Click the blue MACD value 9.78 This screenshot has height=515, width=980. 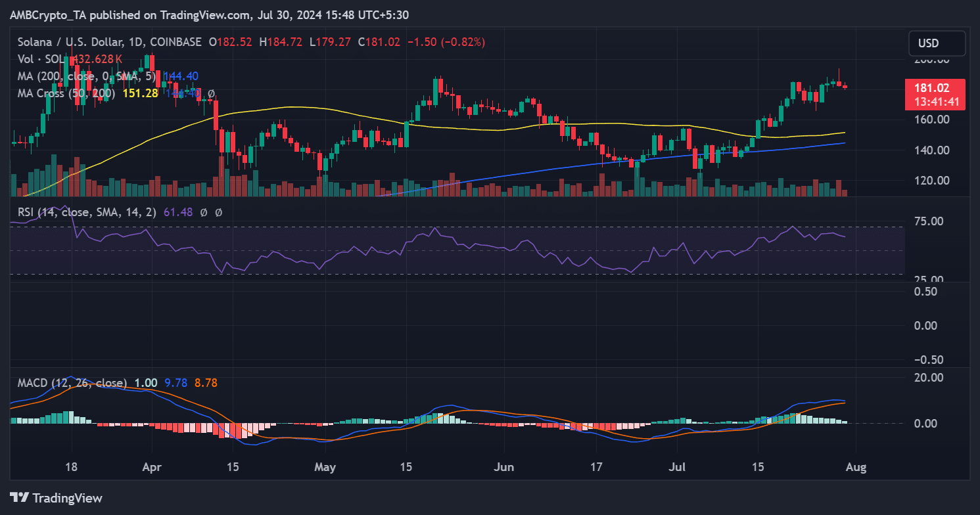tap(175, 383)
